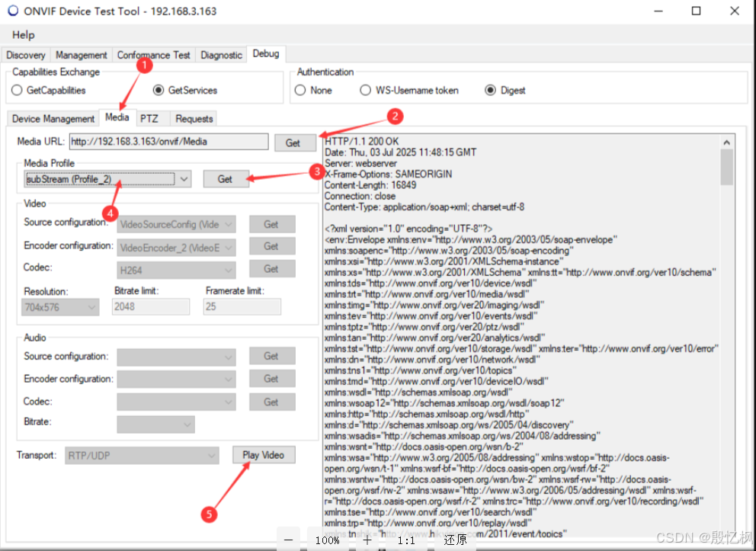Click the response pane scroll up arrow
This screenshot has width=756, height=551.
(x=726, y=143)
